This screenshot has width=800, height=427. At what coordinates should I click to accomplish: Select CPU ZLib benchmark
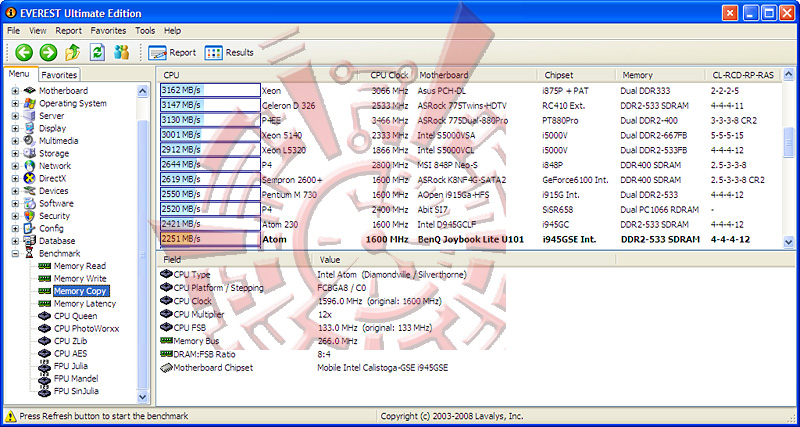72,341
